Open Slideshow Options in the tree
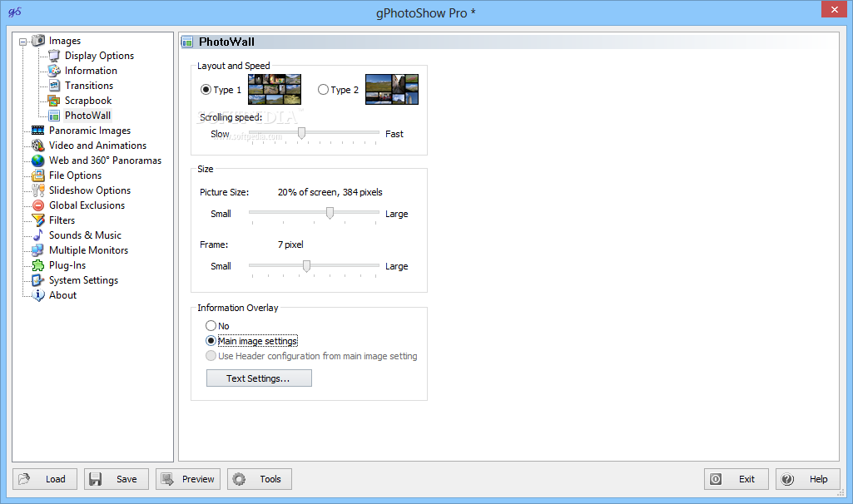 [x=90, y=190]
